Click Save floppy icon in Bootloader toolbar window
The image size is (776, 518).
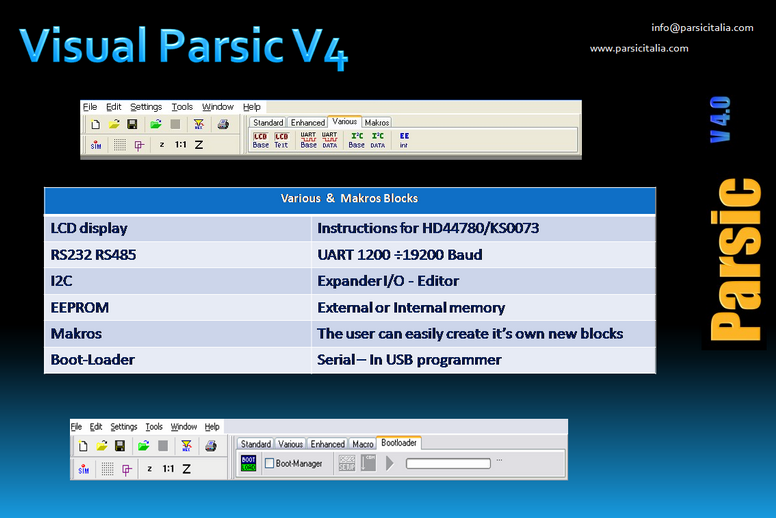point(120,446)
